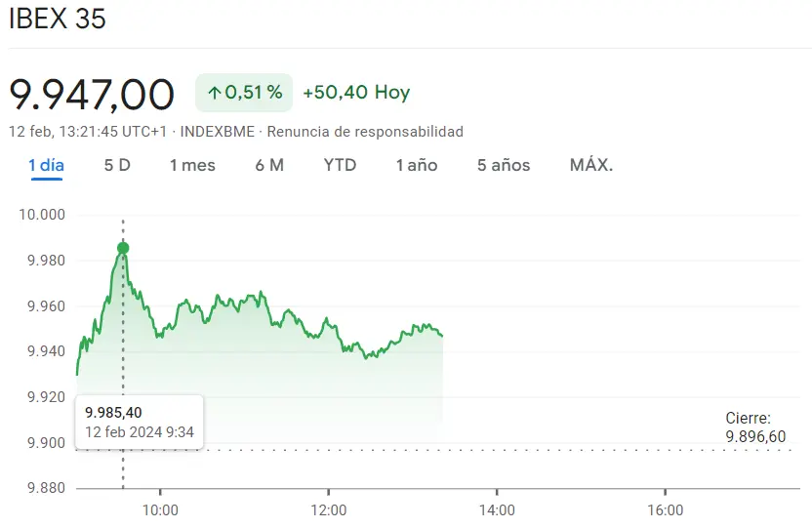The image size is (812, 528).
Task: Click the 10.000 y-axis label
Action: pyautogui.click(x=41, y=215)
